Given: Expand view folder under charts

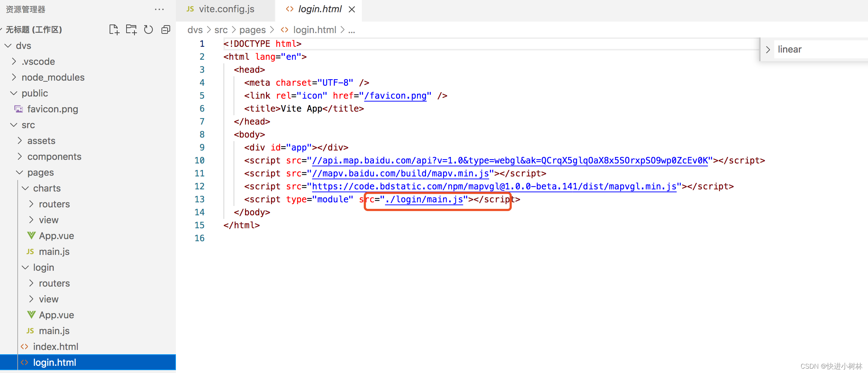Looking at the screenshot, I should [31, 220].
